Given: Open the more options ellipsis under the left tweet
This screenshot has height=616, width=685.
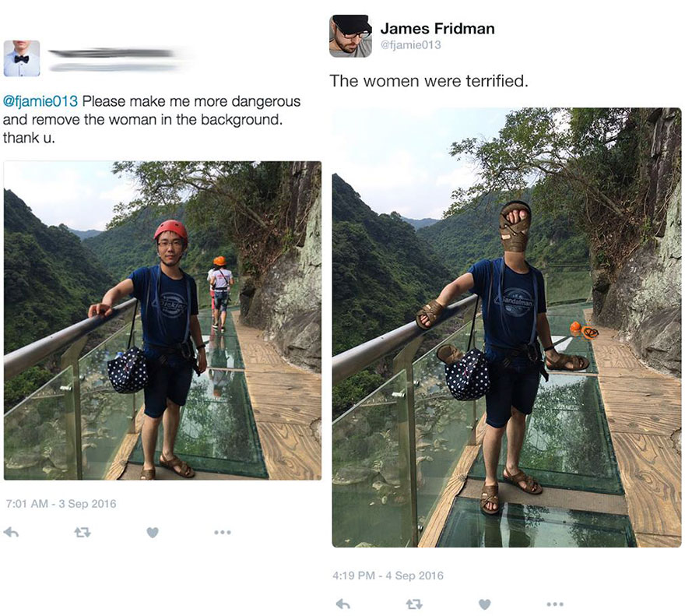Looking at the screenshot, I should pyautogui.click(x=222, y=532).
